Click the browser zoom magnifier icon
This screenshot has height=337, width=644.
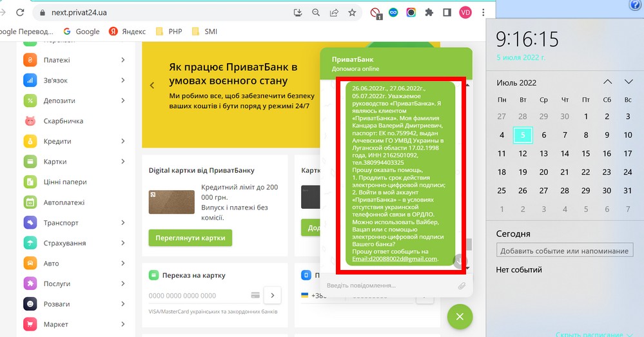(316, 13)
